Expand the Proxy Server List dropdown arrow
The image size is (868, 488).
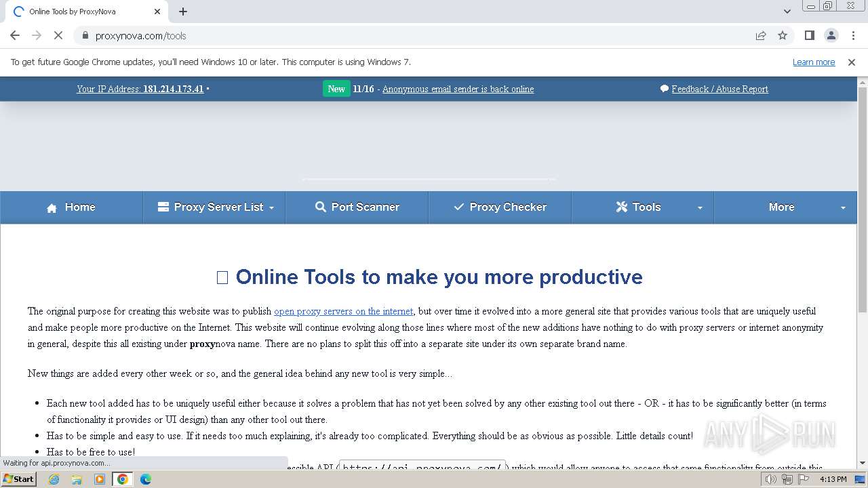(x=272, y=208)
